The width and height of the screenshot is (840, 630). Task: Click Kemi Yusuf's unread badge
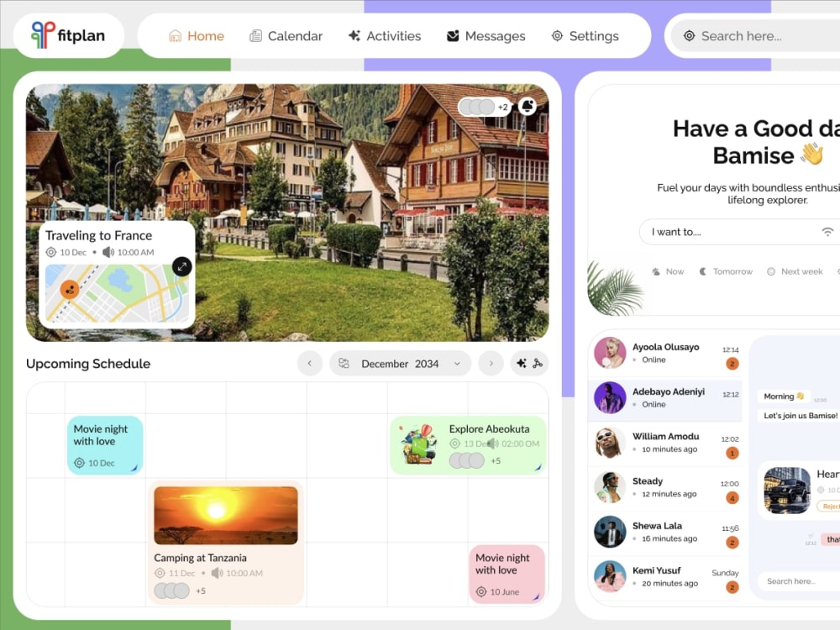pyautogui.click(x=732, y=587)
